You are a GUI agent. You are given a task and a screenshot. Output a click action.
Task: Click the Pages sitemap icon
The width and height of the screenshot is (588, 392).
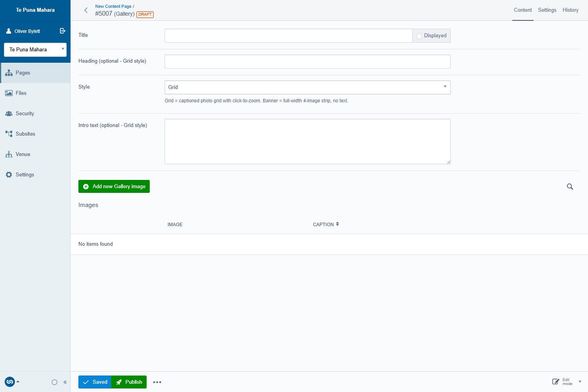[x=9, y=73]
